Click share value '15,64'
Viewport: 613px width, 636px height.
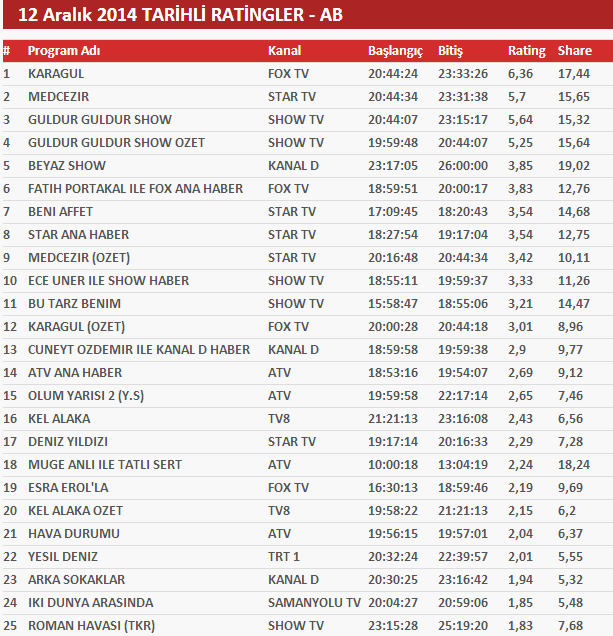coord(574,143)
